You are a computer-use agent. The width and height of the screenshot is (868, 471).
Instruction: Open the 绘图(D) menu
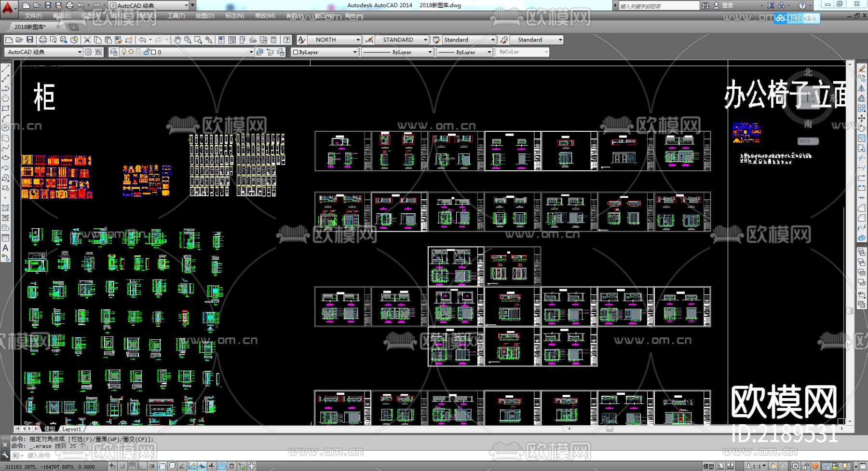[x=204, y=16]
